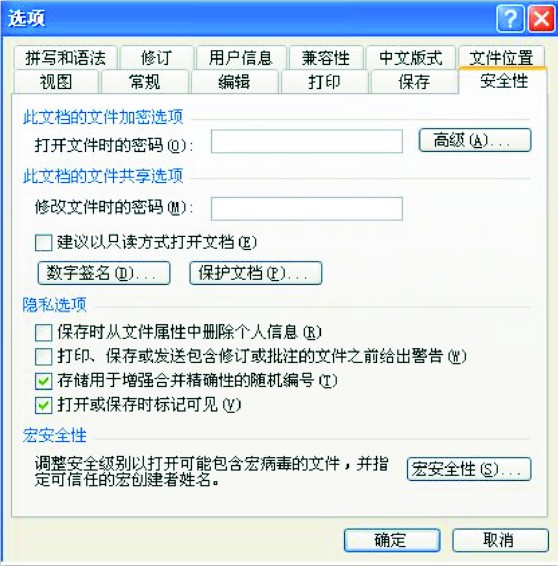Toggle 打印、保存或发送前给出警告 checkbox

44,357
